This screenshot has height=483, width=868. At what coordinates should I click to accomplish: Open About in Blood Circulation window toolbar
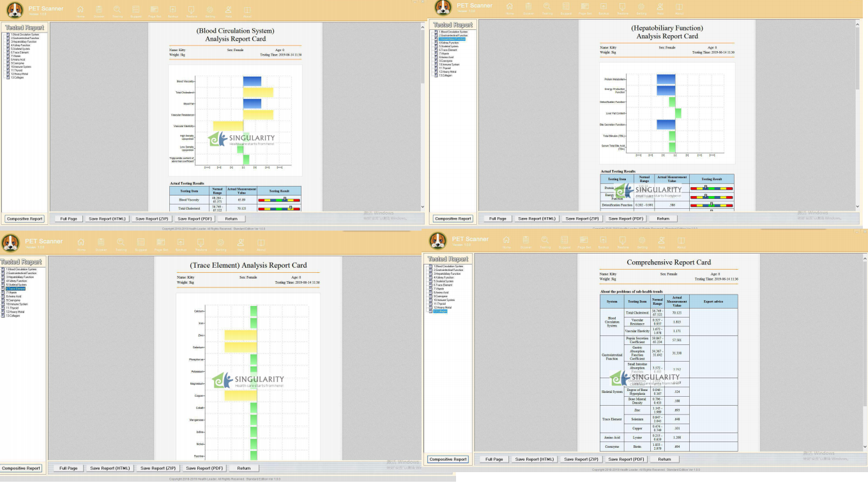[248, 10]
